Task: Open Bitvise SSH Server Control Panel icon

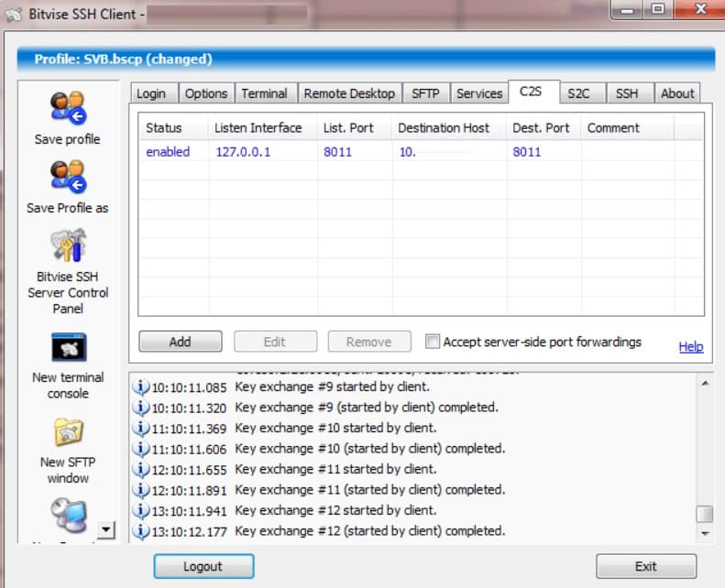Action: coord(68,245)
